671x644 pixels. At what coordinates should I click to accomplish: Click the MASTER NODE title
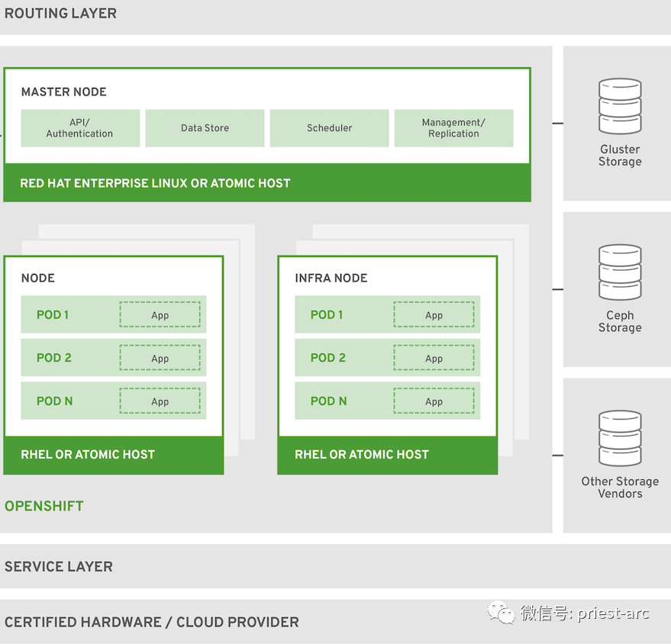[x=64, y=92]
